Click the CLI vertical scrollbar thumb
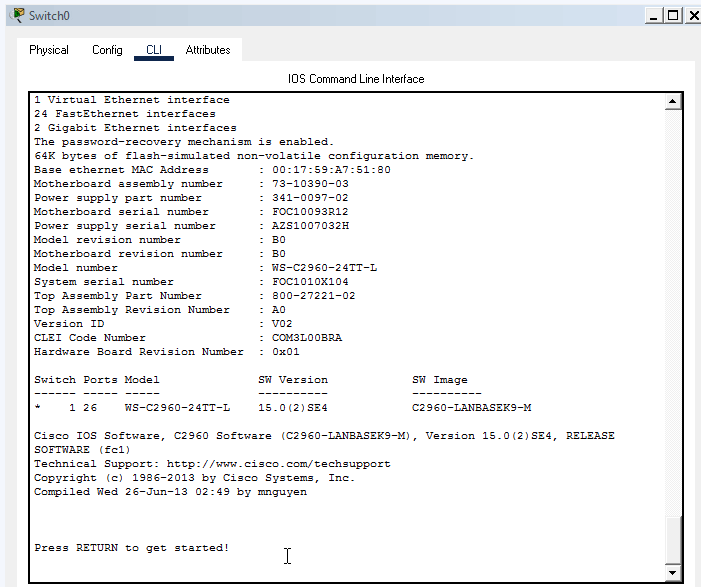Viewport: 701px width, 587px height. click(673, 540)
